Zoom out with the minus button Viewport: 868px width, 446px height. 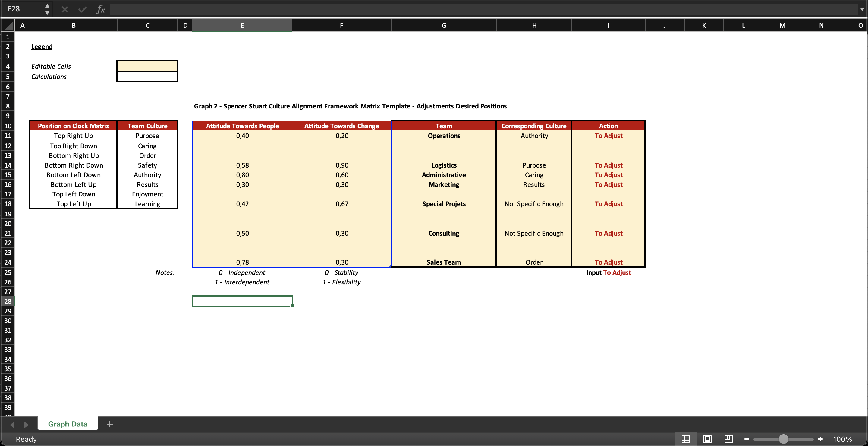(747, 439)
